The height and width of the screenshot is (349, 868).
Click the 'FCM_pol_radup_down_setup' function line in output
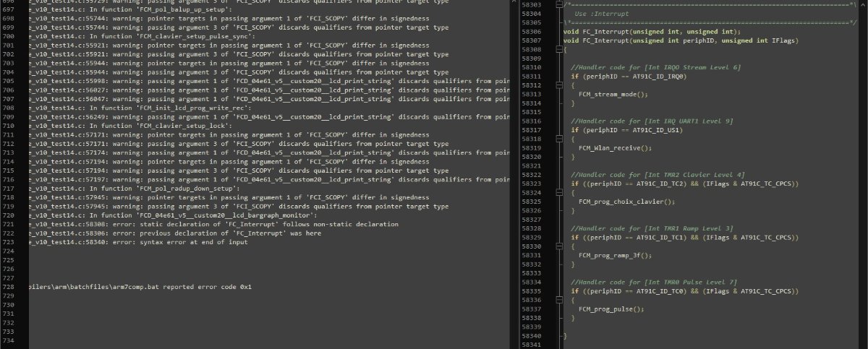point(134,189)
